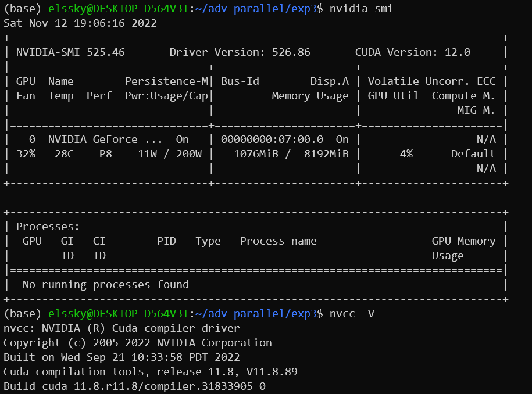This screenshot has height=394, width=532.
Task: Click the Default compute mode text
Action: point(473,154)
